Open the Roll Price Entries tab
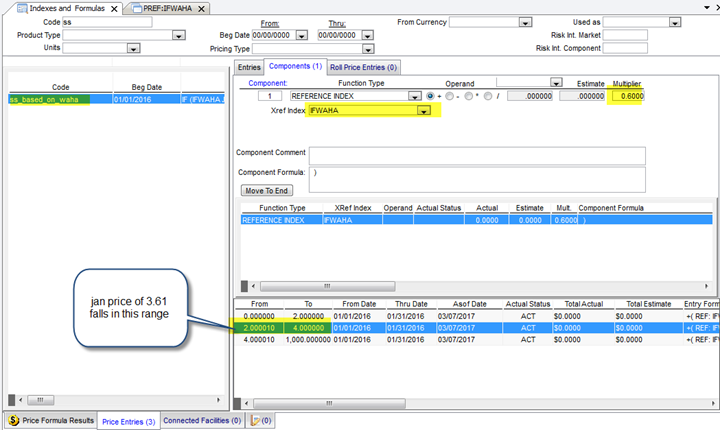 point(364,67)
